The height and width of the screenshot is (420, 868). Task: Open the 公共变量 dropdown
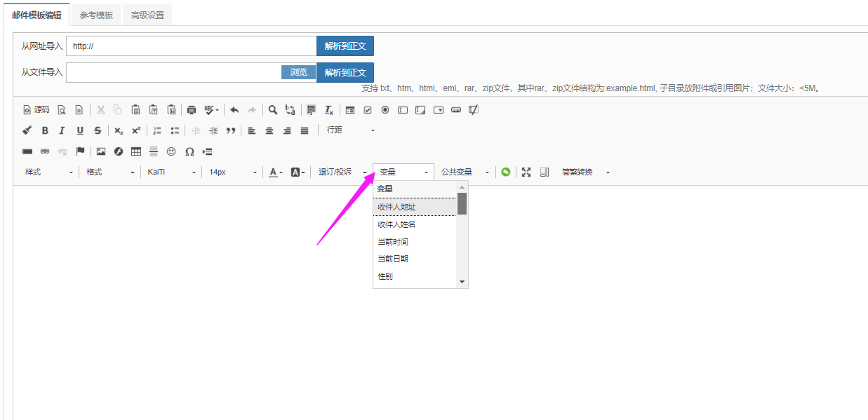465,172
